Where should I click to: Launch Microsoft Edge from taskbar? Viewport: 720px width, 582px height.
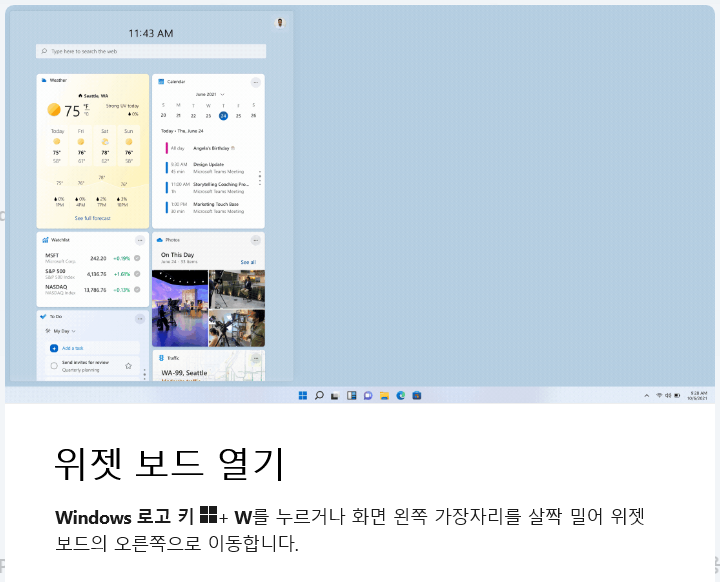click(400, 396)
